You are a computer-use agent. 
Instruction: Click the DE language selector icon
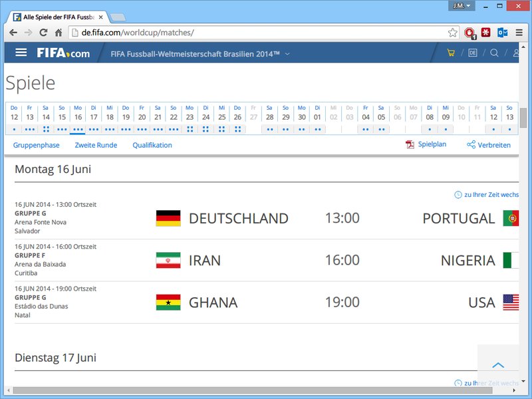pos(473,53)
